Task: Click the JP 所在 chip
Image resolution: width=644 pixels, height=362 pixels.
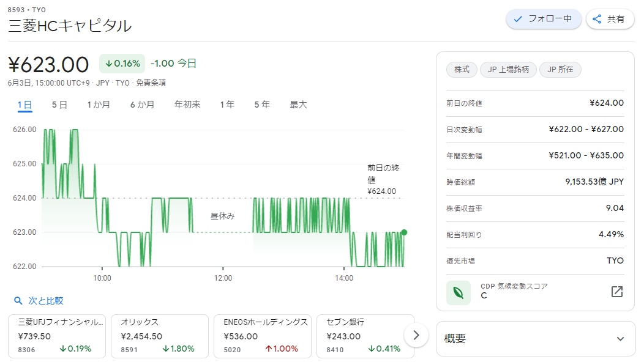Action: tap(560, 69)
